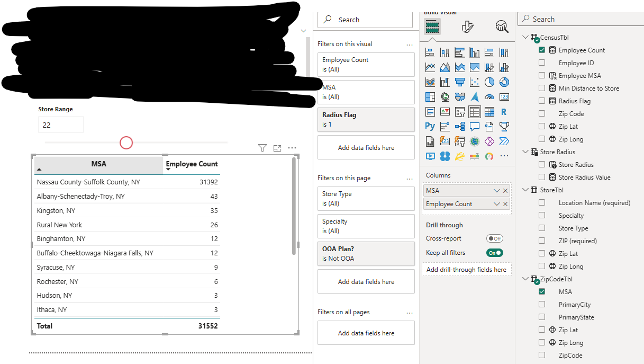Enter focus mode on the table visual
Screen dimensions: 644x364
tap(277, 148)
